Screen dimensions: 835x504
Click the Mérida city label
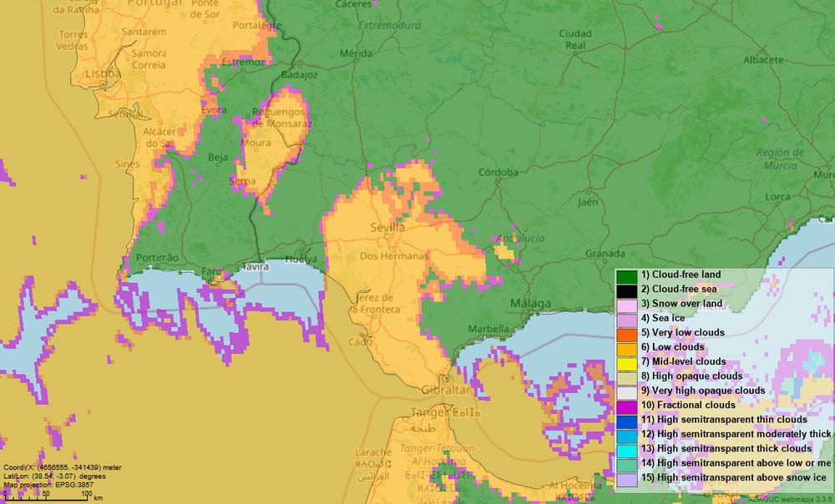(x=356, y=53)
